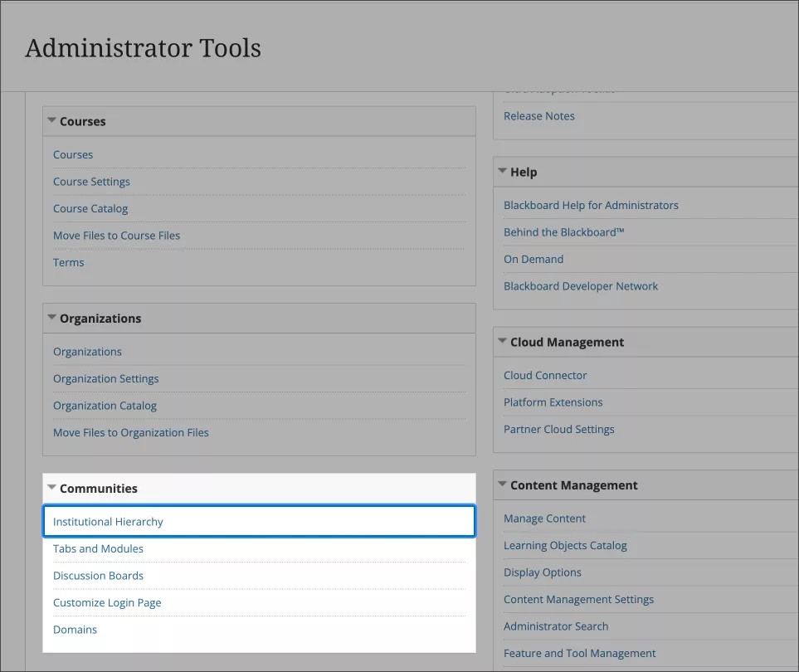Open Course Settings
This screenshot has width=799, height=672.
(91, 181)
